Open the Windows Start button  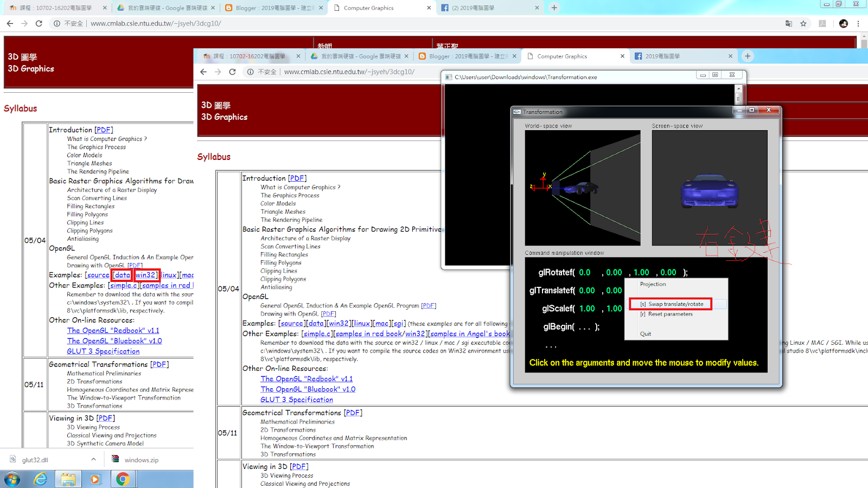(11, 479)
